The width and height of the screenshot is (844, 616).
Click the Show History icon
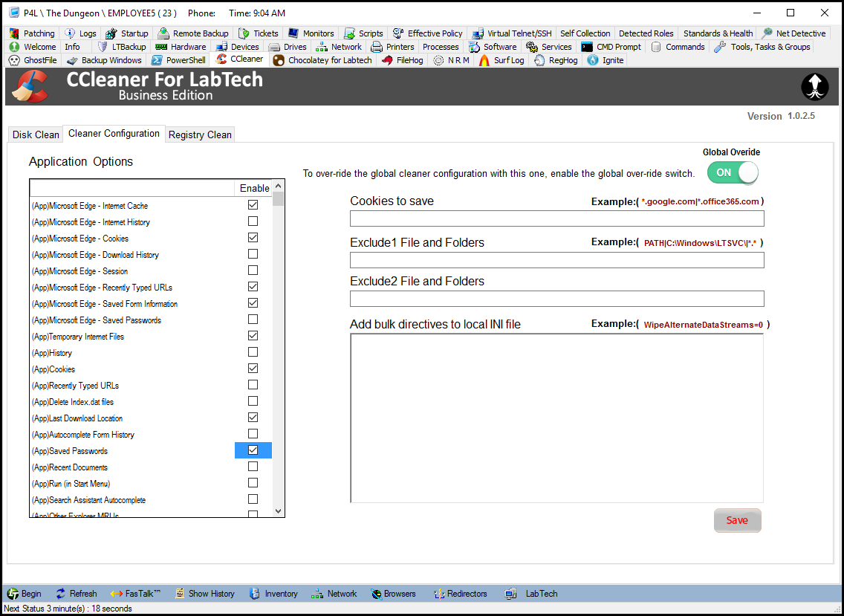coord(180,594)
